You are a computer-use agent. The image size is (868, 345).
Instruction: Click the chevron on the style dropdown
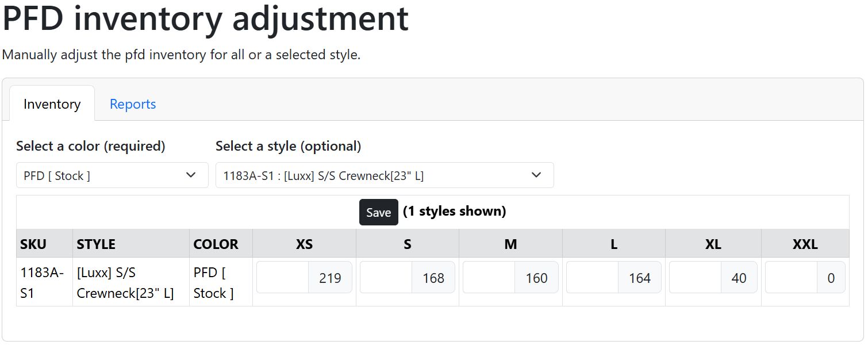536,175
